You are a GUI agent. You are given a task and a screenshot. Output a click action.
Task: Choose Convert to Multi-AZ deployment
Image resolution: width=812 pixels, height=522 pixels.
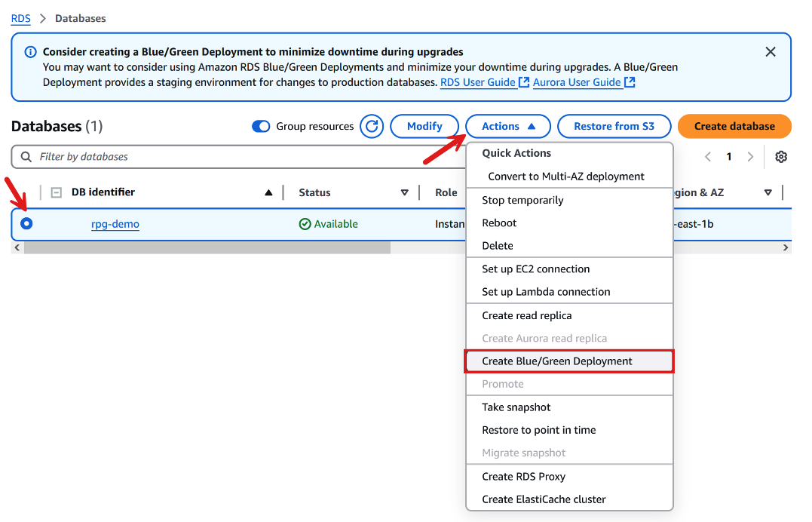point(570,177)
